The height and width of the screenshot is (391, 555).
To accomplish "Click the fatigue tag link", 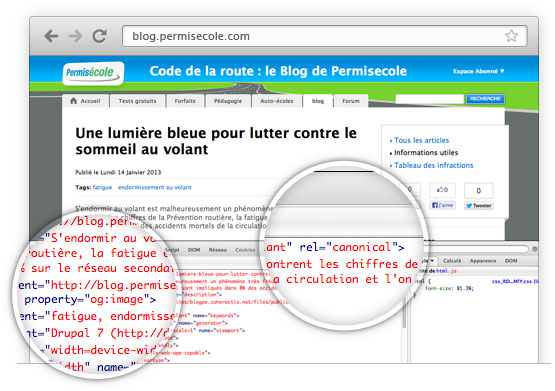I will pos(102,187).
